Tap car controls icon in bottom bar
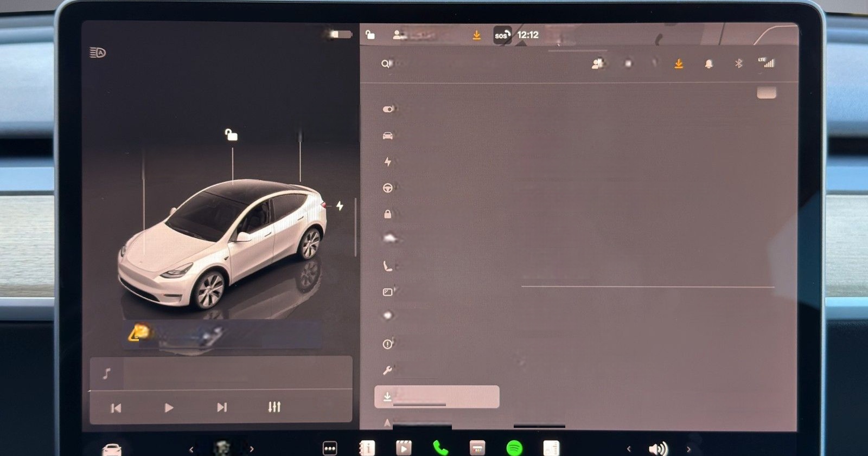This screenshot has height=456, width=868. [x=112, y=449]
